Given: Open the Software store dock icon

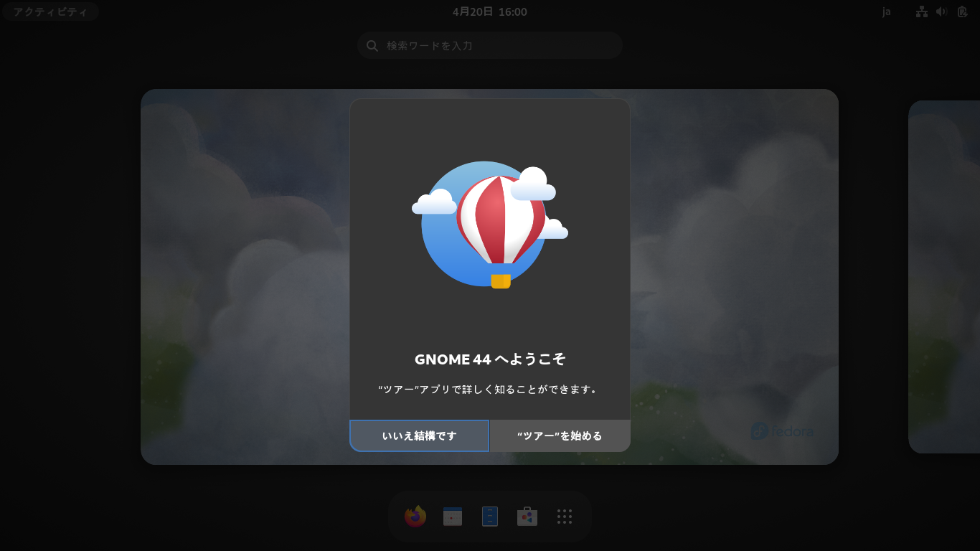Looking at the screenshot, I should click(527, 517).
